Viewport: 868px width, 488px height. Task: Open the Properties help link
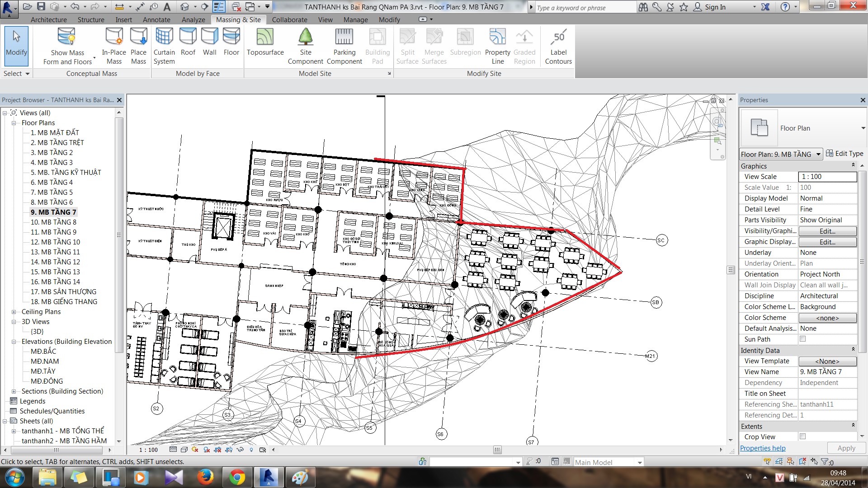click(x=763, y=448)
